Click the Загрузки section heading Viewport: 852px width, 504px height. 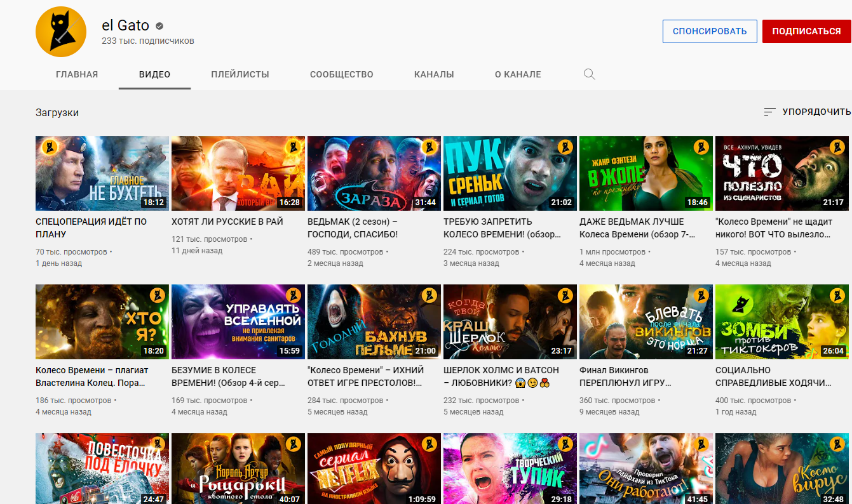(57, 112)
